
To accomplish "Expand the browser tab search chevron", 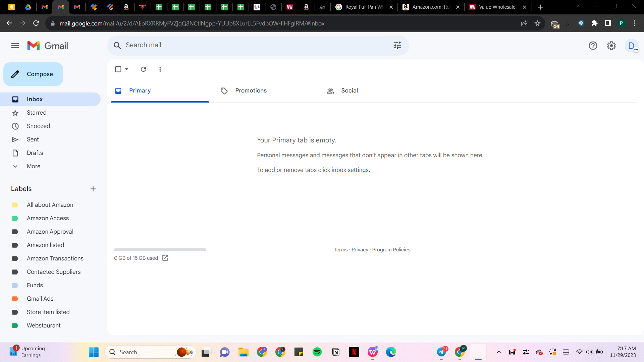I will [577, 6].
